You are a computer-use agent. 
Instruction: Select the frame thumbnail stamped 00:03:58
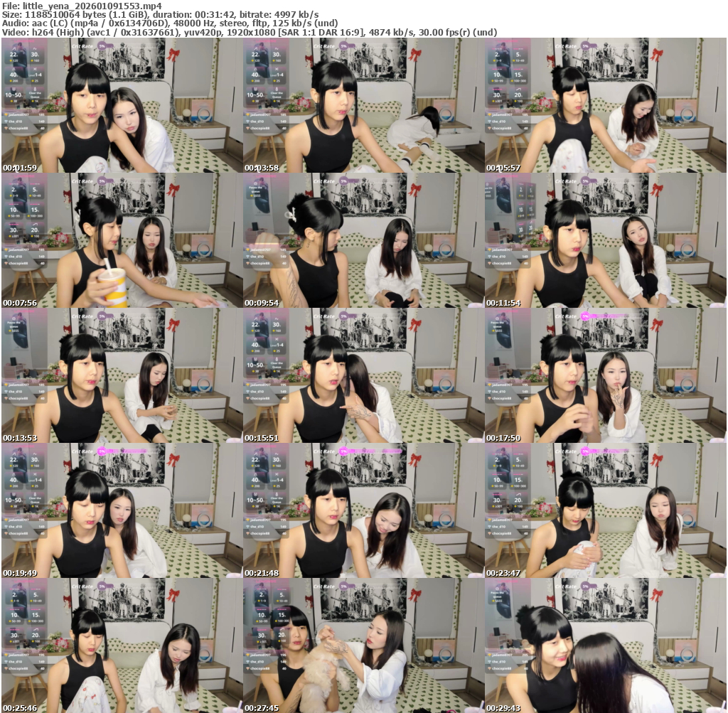click(x=363, y=105)
